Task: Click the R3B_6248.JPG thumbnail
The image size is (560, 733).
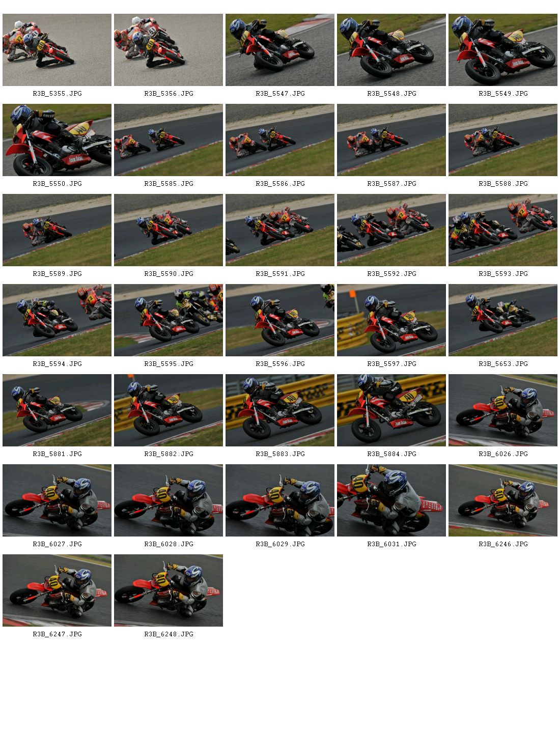Action: pos(169,590)
